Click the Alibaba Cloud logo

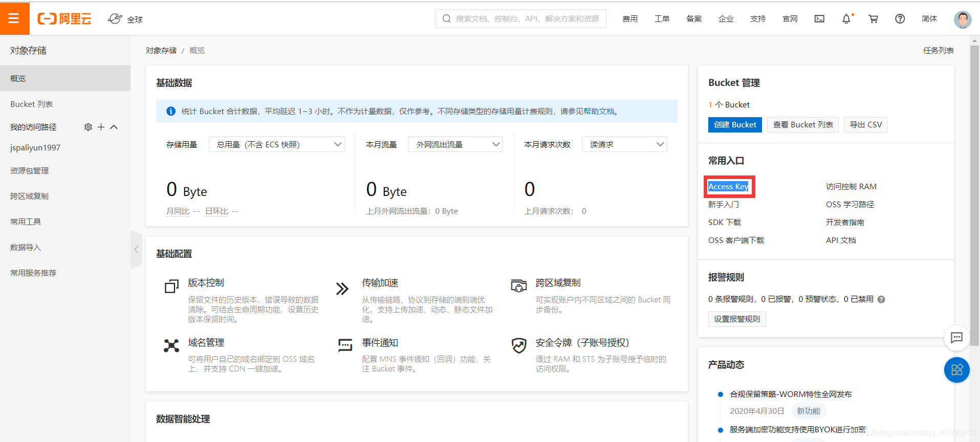64,19
